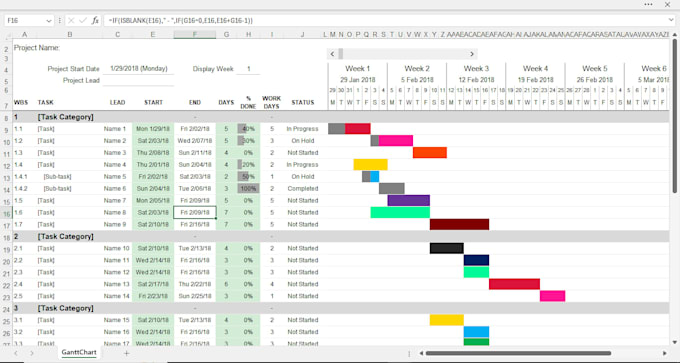Click the formula bar Cancel X icon
This screenshot has width=680, height=363.
click(x=72, y=20)
